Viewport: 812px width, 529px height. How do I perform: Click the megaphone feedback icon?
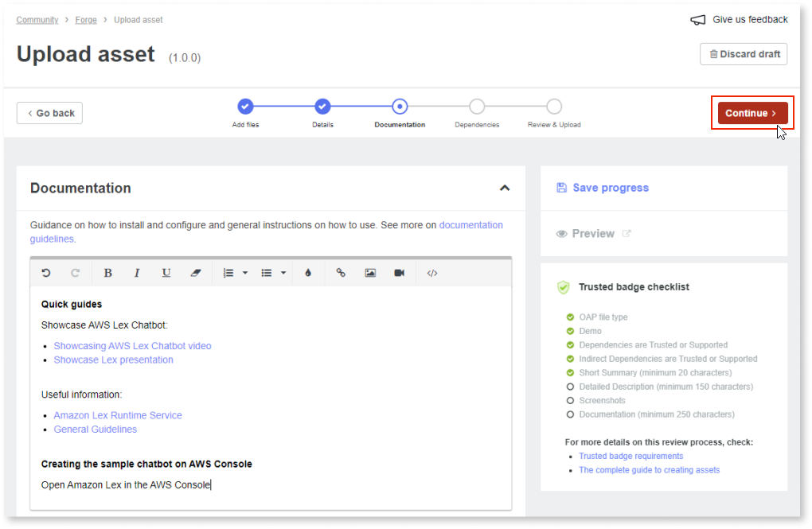[x=697, y=20]
